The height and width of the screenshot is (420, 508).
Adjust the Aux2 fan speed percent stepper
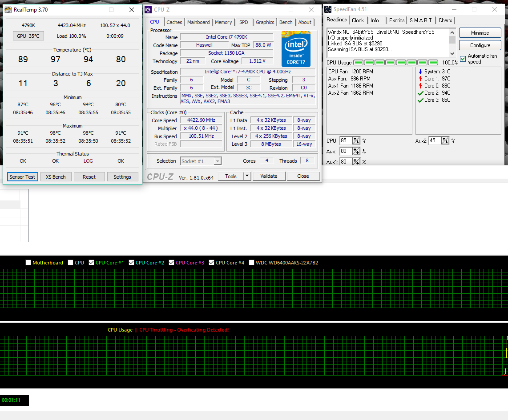click(x=445, y=140)
